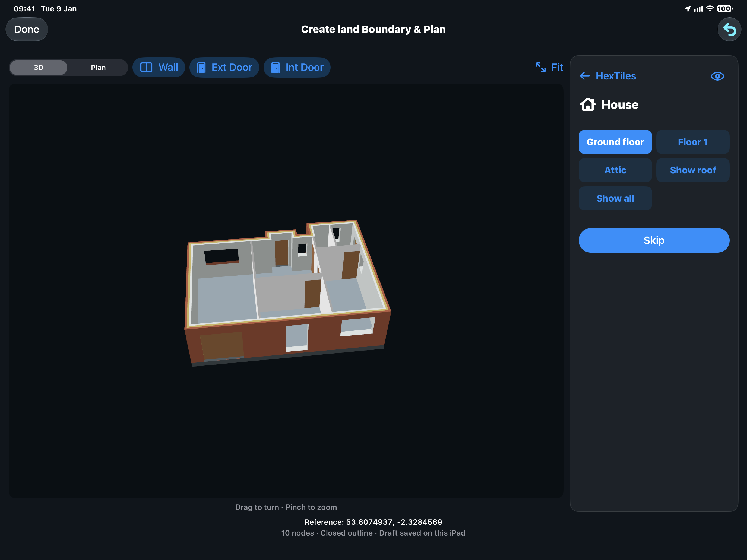
Task: Select the Ext Door tool
Action: 224,68
